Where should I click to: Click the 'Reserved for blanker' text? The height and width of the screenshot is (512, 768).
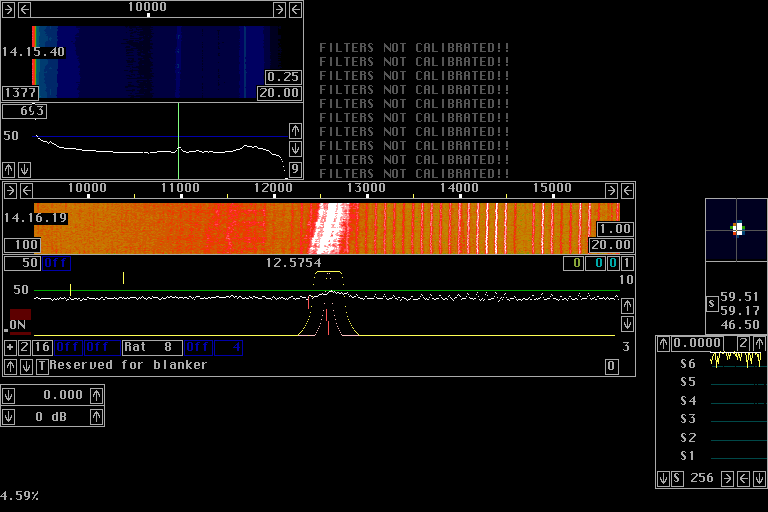(128, 366)
